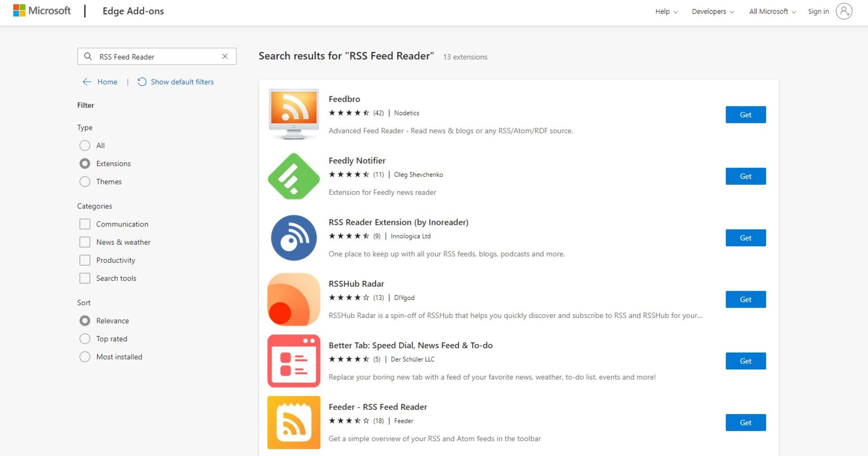
Task: Click Show default filters link
Action: [x=182, y=82]
